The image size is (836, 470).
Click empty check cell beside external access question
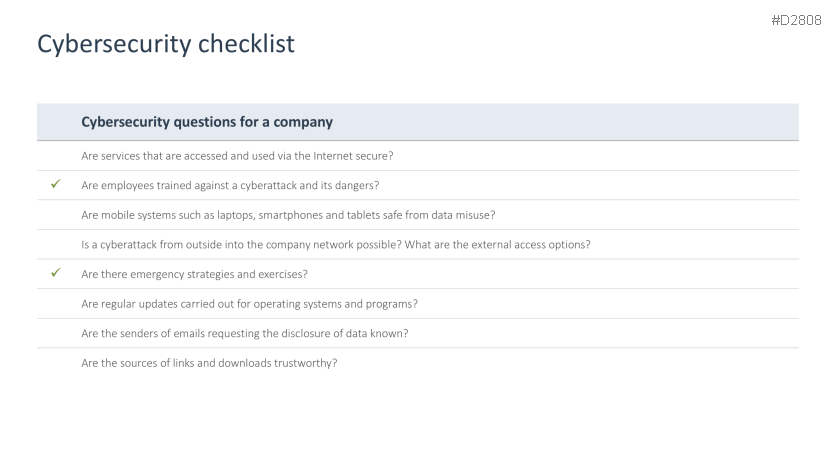click(x=56, y=244)
